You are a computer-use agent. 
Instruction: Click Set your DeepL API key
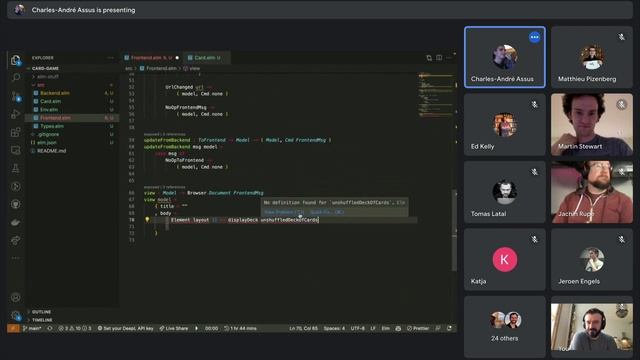click(x=125, y=328)
